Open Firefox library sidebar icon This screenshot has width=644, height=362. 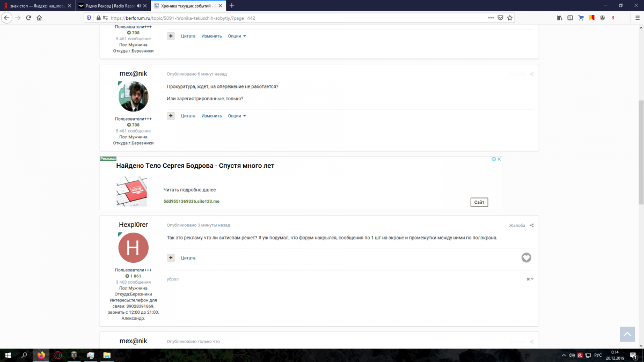click(x=559, y=18)
